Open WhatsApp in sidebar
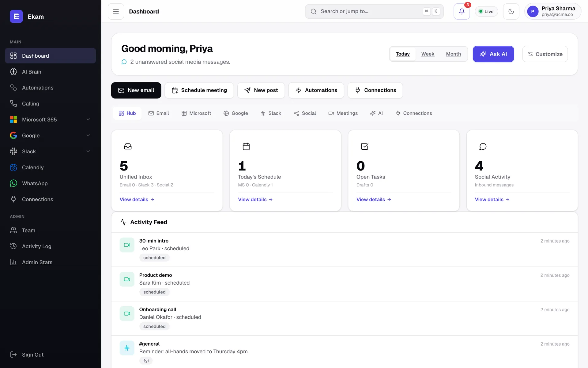The width and height of the screenshot is (588, 368). click(x=50, y=183)
